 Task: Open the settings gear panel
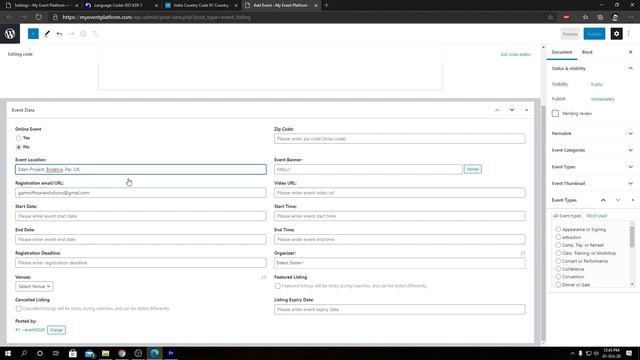[616, 34]
